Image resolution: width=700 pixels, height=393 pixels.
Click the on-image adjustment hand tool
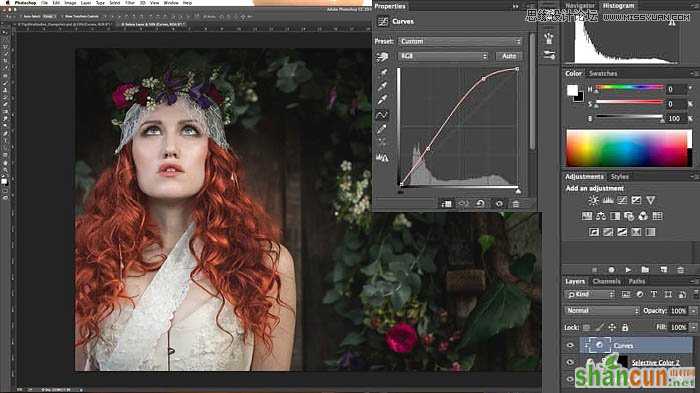point(382,57)
